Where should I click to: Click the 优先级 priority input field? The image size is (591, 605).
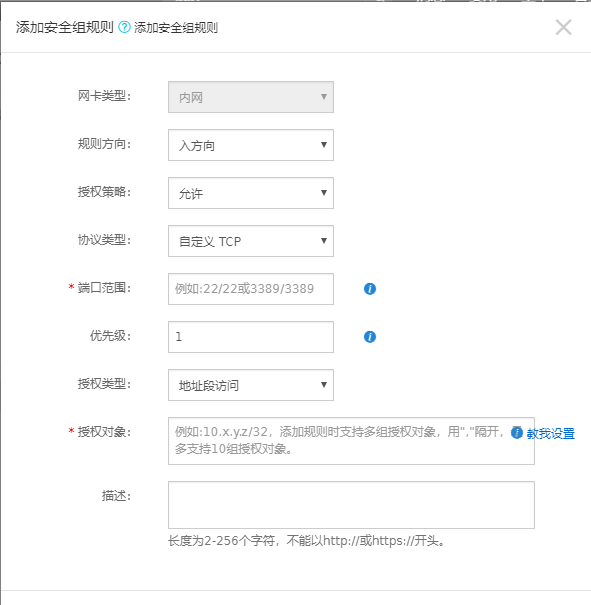251,337
